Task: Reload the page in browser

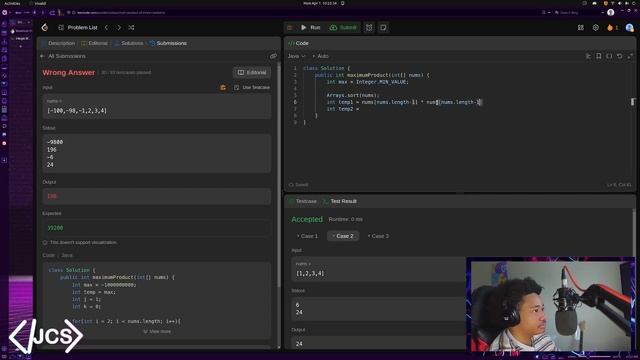Action: tap(52, 13)
